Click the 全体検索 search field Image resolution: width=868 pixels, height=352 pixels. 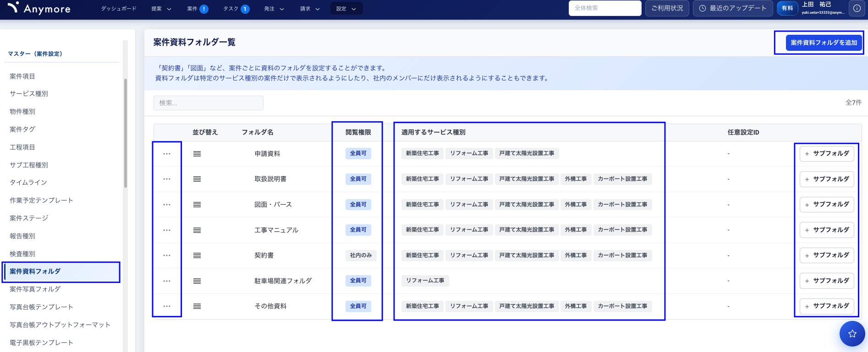pos(605,8)
